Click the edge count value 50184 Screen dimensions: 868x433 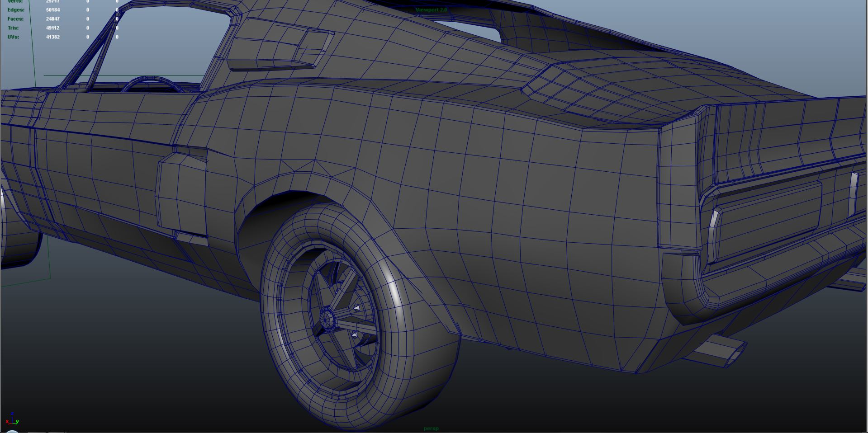pos(53,10)
